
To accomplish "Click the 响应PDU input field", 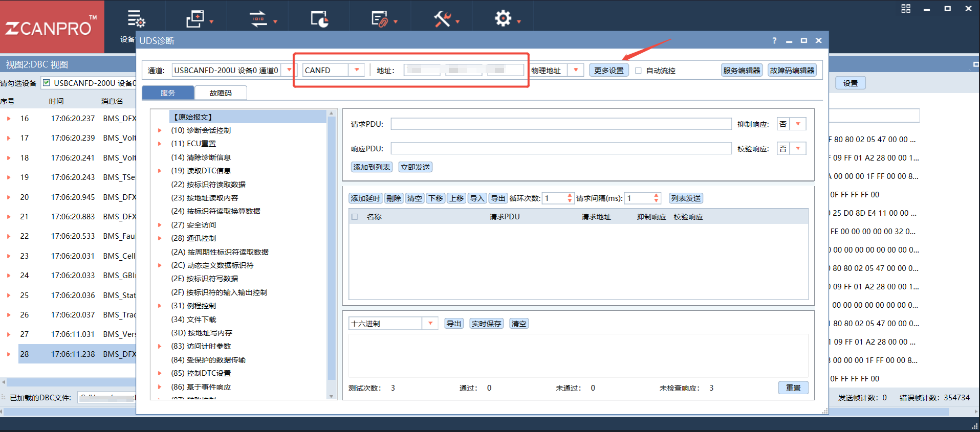I will point(561,148).
